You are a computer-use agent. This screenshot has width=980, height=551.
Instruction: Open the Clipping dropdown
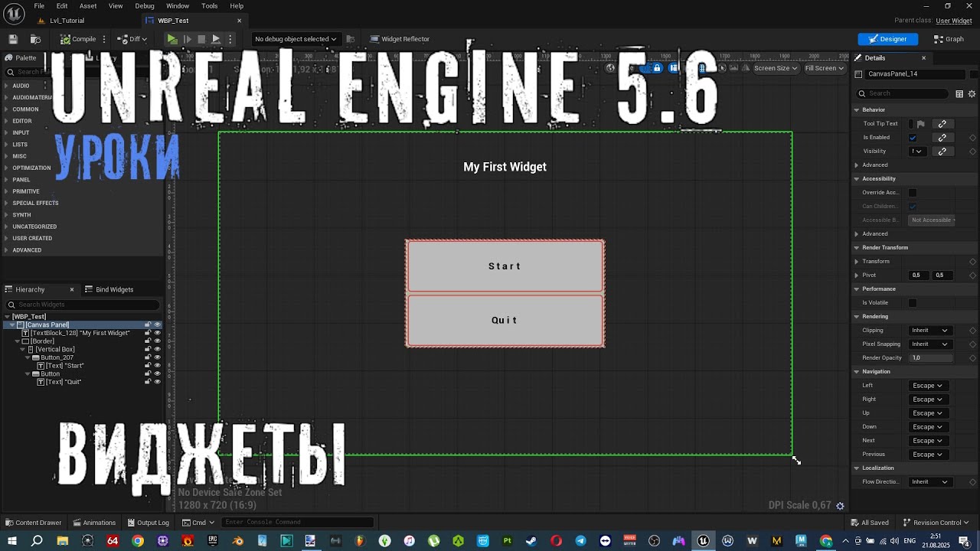(929, 331)
